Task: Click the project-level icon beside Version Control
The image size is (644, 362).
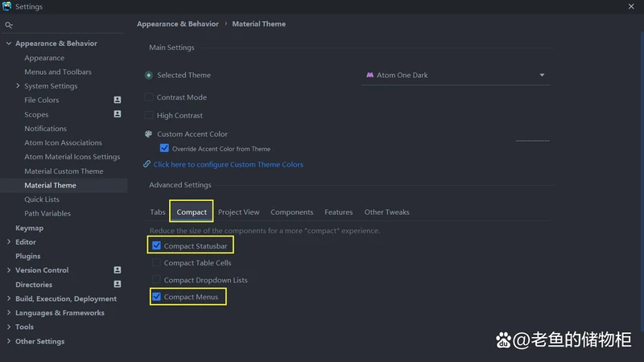Action: (x=118, y=270)
